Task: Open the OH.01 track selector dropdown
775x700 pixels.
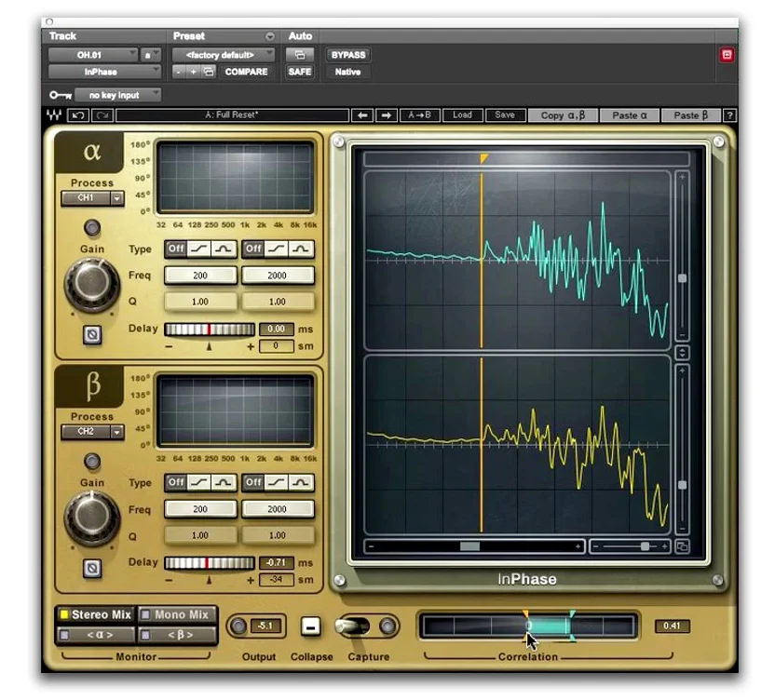Action: (x=92, y=55)
